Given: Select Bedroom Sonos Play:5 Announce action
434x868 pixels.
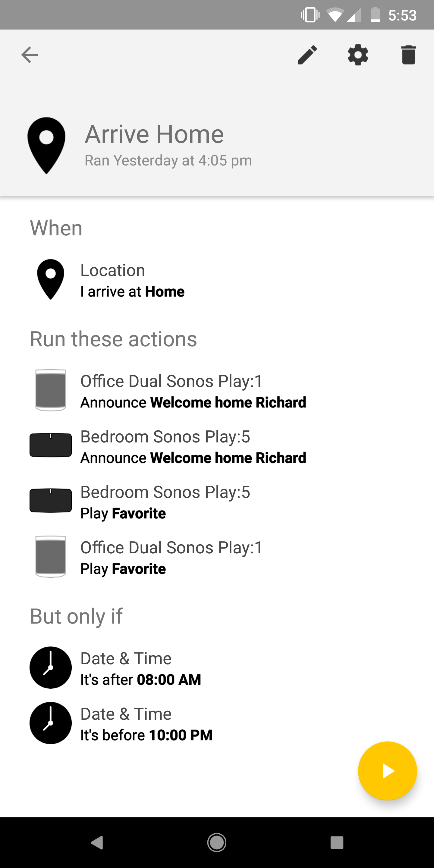Looking at the screenshot, I should coord(193,447).
